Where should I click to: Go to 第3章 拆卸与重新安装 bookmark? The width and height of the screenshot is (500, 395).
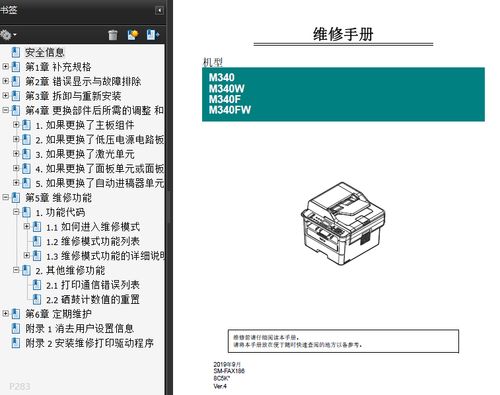73,96
